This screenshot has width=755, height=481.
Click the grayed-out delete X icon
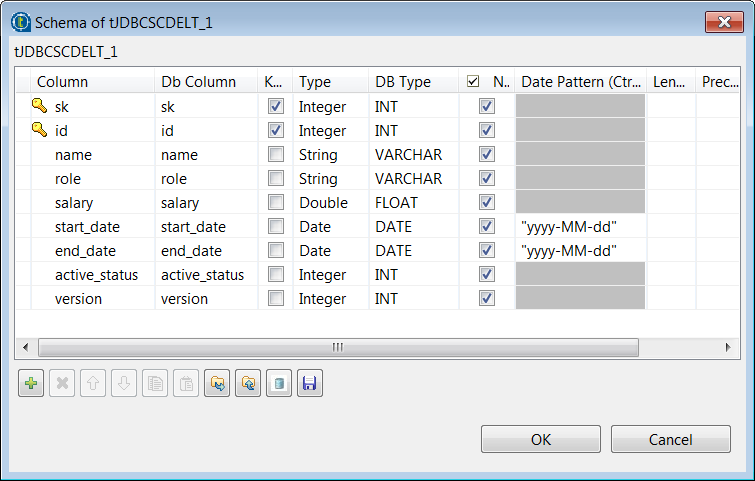click(62, 385)
